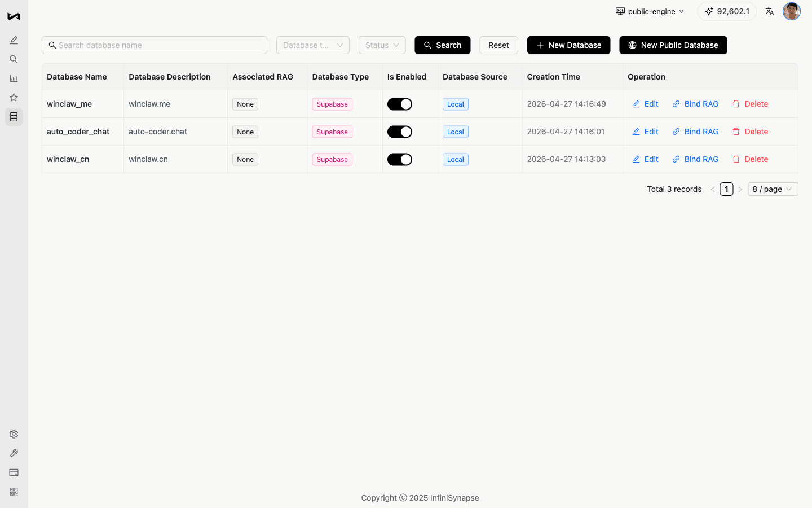Open the QR code sidebar icon
Image resolution: width=812 pixels, height=508 pixels.
[x=14, y=492]
